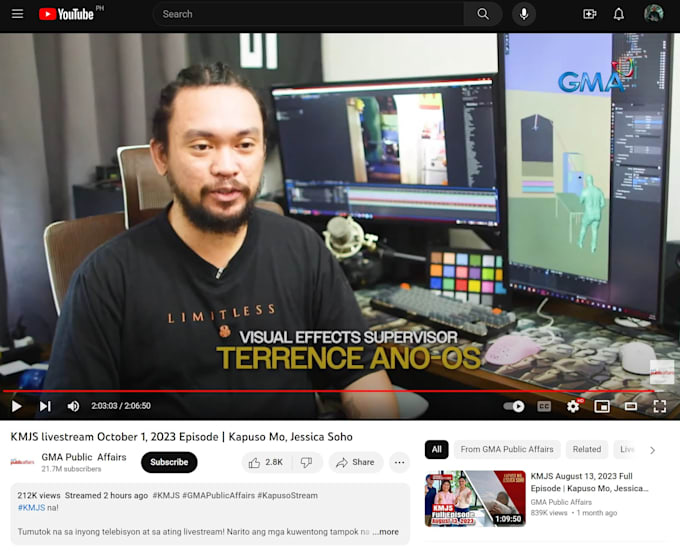This screenshot has height=551, width=680.
Task: Expand description with ...more
Action: tap(386, 531)
